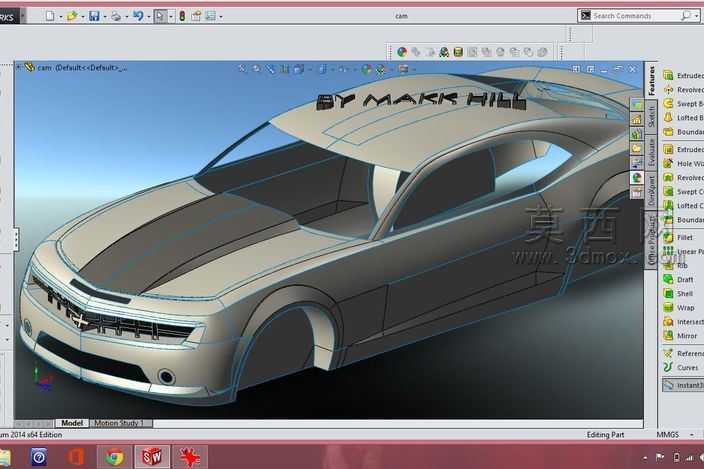Screen dimensions: 704x469
Task: Switch to the DimXpert command tab
Action: click(651, 190)
